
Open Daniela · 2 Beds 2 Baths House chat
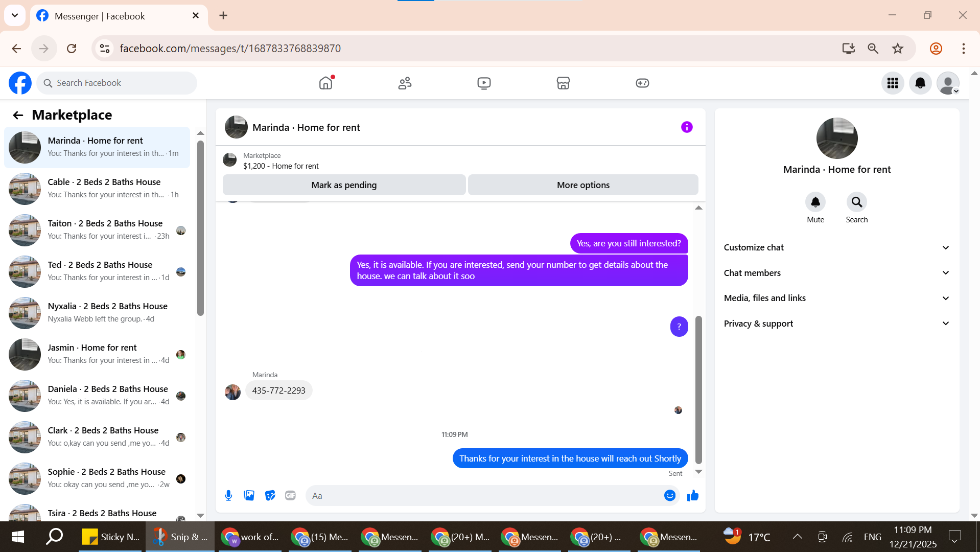[x=97, y=396]
